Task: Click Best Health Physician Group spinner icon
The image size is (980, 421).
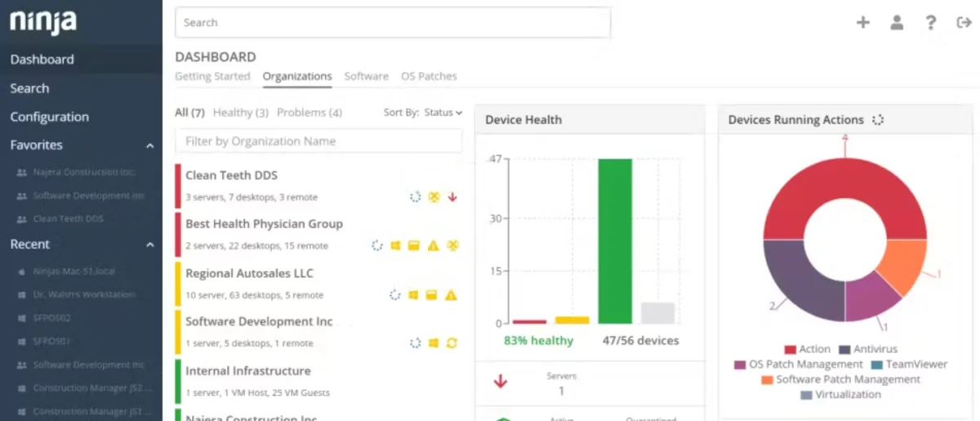Action: (377, 245)
